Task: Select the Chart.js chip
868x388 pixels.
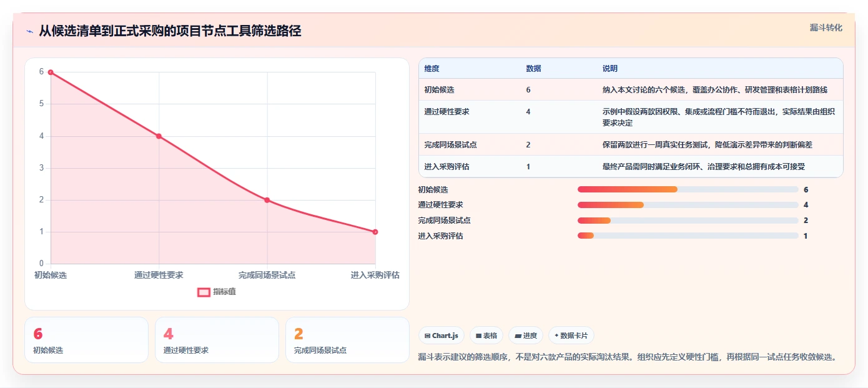Action: point(441,336)
